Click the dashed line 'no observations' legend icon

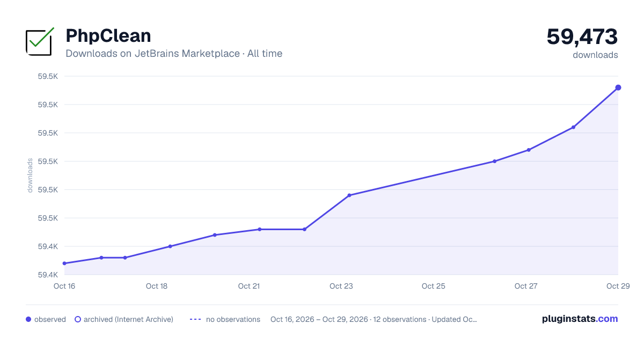click(x=195, y=319)
